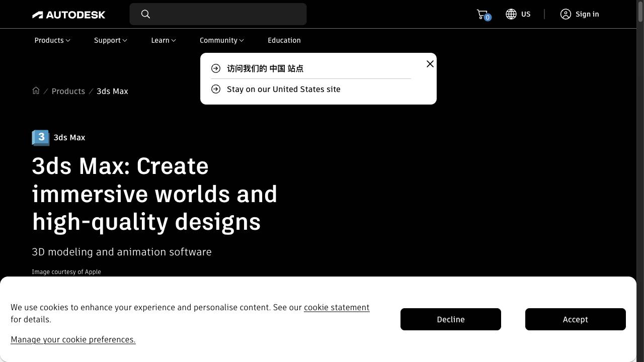The height and width of the screenshot is (362, 644).
Task: Close the site selection popup
Action: [430, 64]
